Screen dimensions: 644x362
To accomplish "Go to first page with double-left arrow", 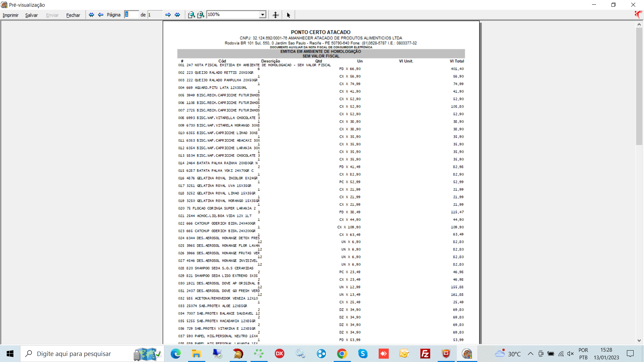I will point(91,15).
